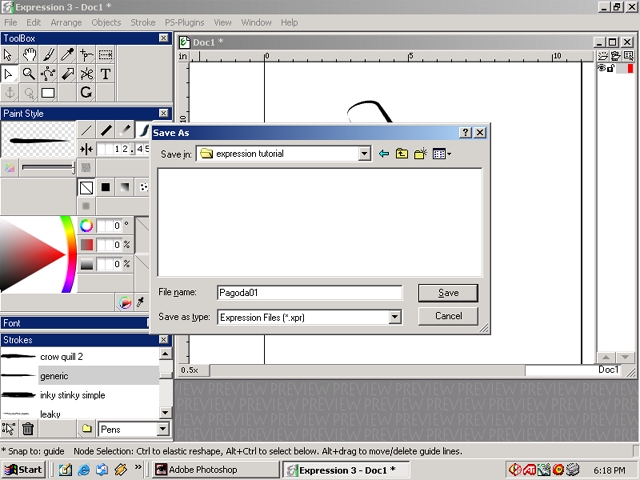
Task: Click Cancel in Save As dialog
Action: 448,316
